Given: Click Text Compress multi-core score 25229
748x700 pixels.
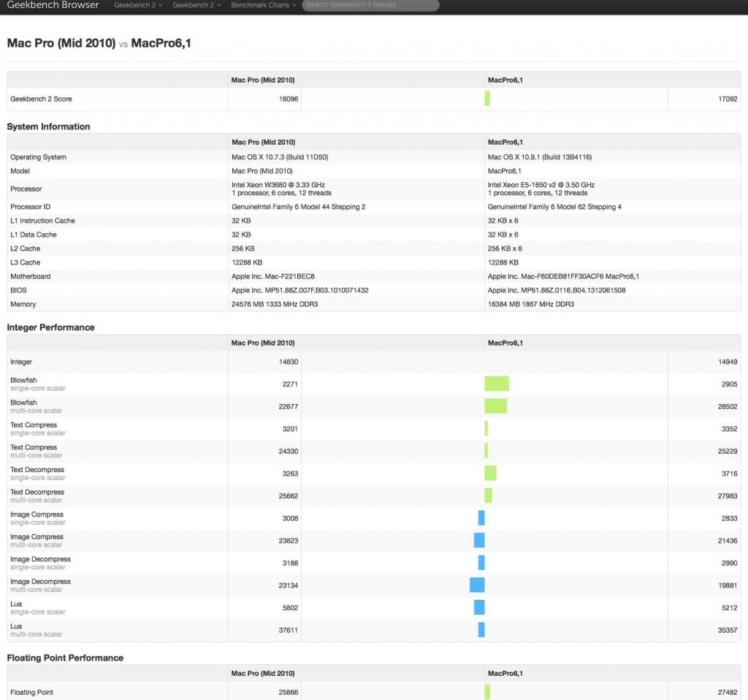Looking at the screenshot, I should [x=728, y=451].
